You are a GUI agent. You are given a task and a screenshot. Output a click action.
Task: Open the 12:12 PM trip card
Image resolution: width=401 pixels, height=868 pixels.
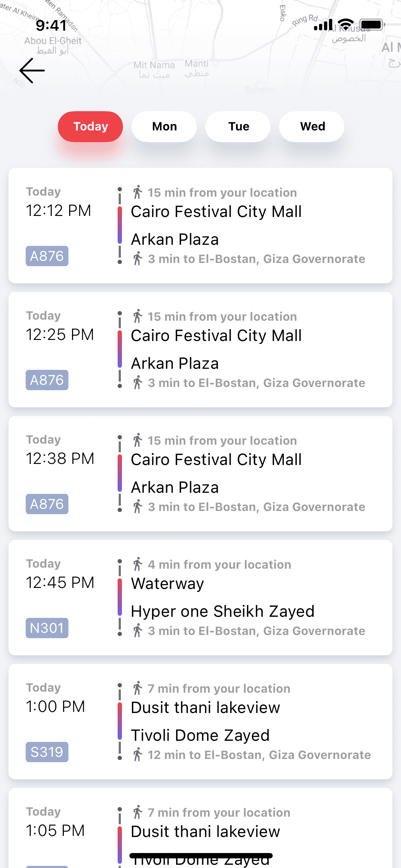(x=200, y=226)
